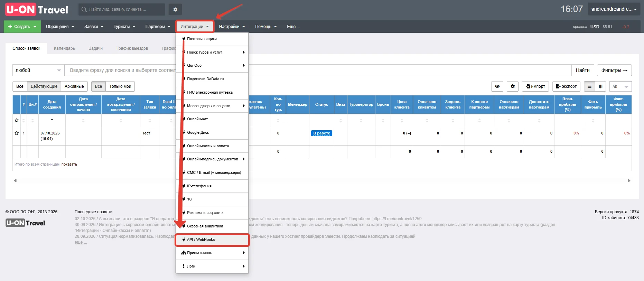Switch to list view layout icon
Image resolution: width=644 pixels, height=281 pixels.
(x=589, y=86)
